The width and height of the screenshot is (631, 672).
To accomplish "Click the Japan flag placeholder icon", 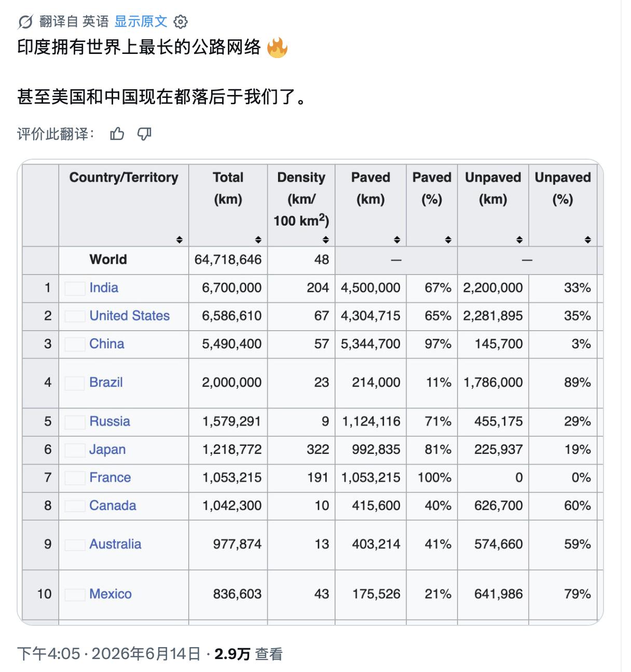I will tap(75, 450).
